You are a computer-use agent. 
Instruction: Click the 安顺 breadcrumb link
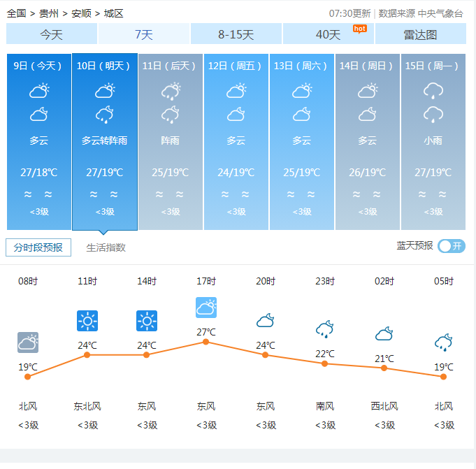pyautogui.click(x=81, y=13)
